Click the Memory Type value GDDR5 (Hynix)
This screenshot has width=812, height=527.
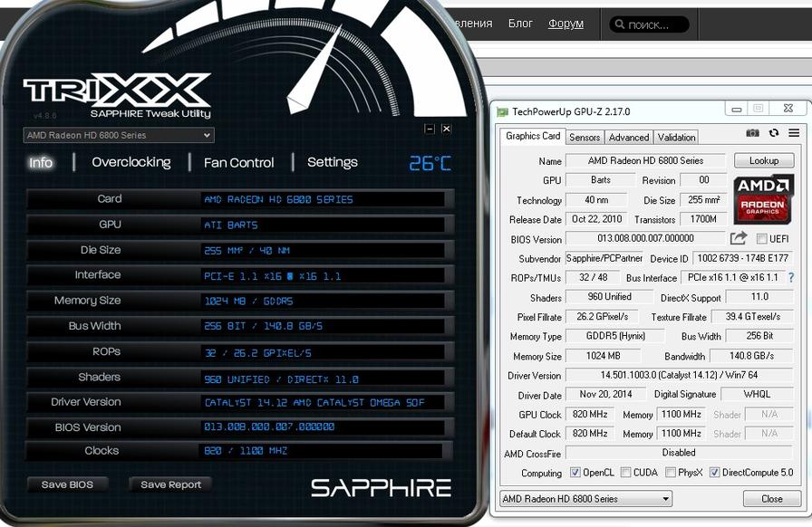point(615,336)
